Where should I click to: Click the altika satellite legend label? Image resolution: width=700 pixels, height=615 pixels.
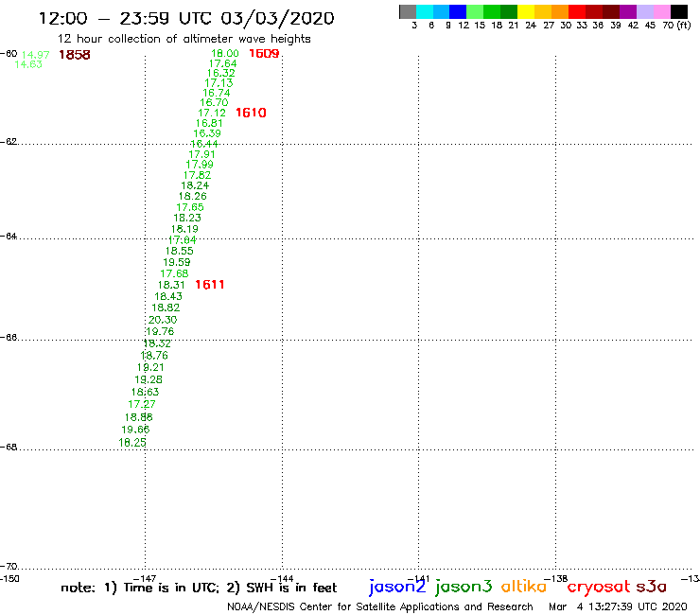524,586
